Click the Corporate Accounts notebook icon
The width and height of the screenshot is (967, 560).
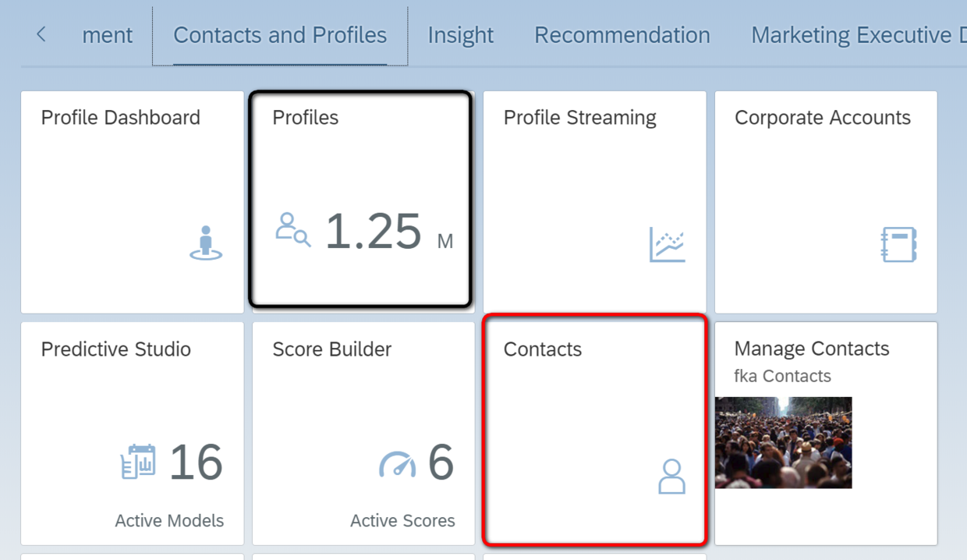coord(898,244)
